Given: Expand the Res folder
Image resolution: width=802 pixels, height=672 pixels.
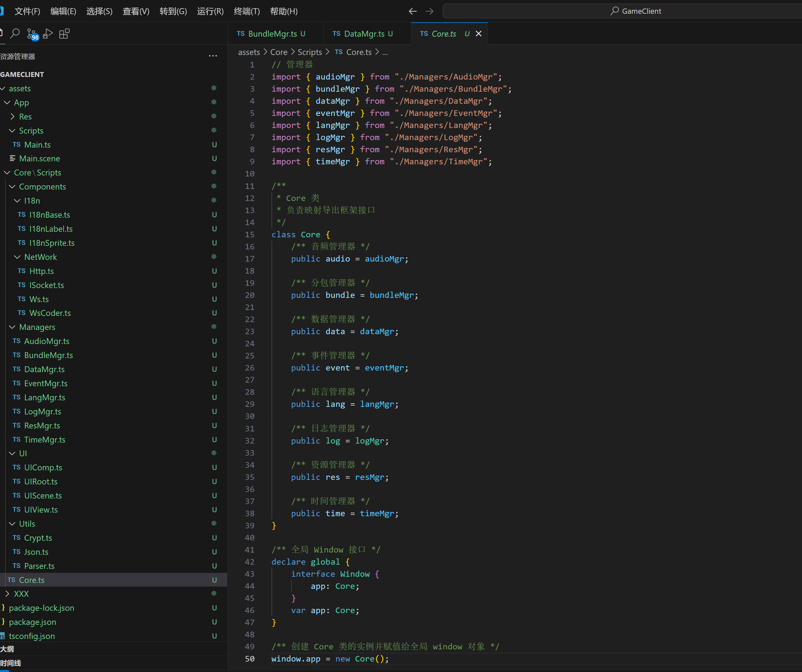Looking at the screenshot, I should 12,117.
